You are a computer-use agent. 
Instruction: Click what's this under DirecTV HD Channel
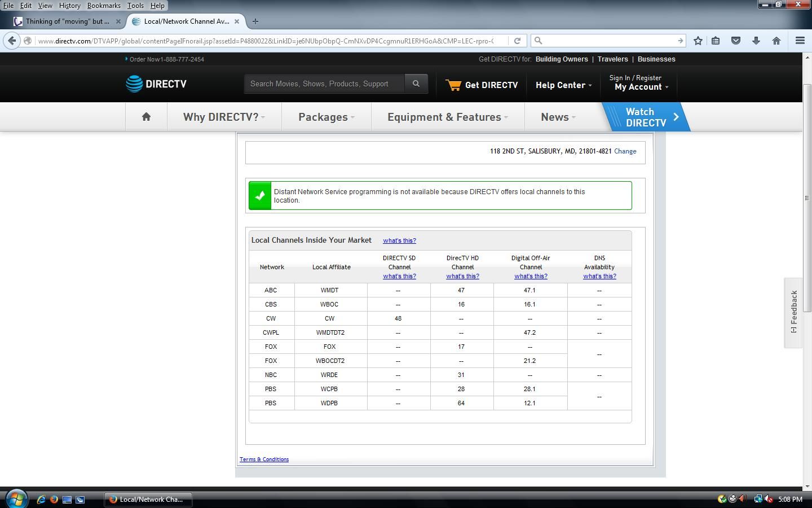(462, 276)
